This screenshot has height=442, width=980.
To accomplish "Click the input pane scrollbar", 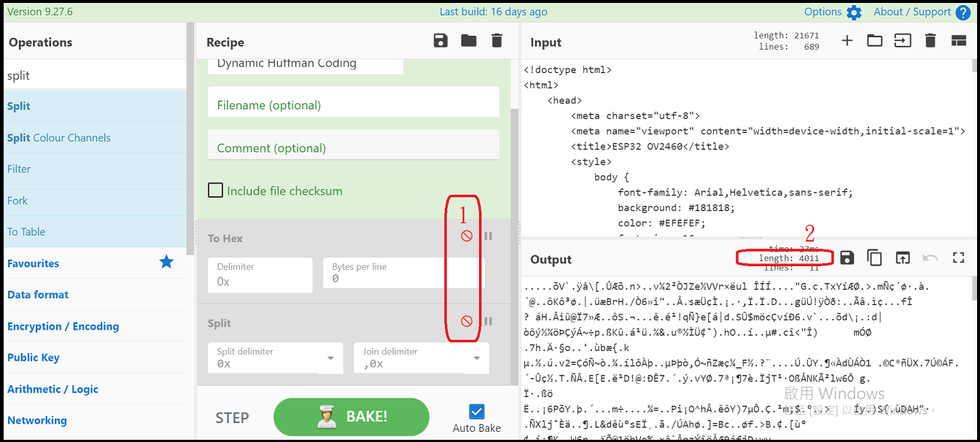I will click(x=975, y=66).
